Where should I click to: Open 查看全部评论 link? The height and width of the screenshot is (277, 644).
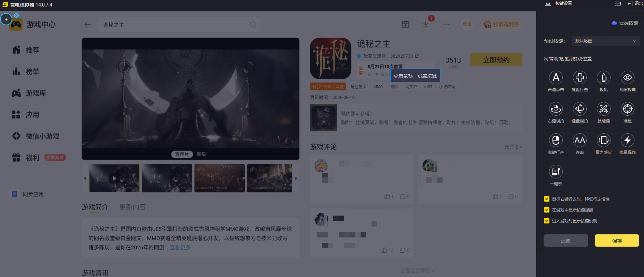click(x=417, y=271)
